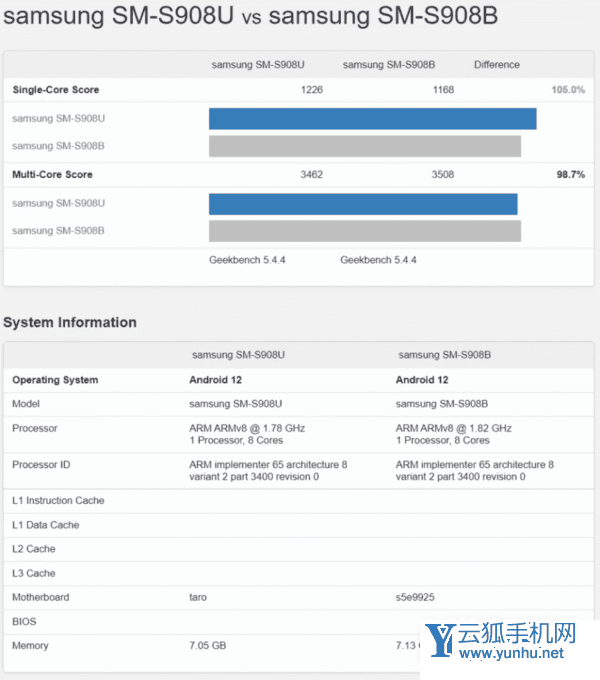Click SM-S908U label under Multi-Core Score
This screenshot has height=680, width=600.
click(59, 203)
